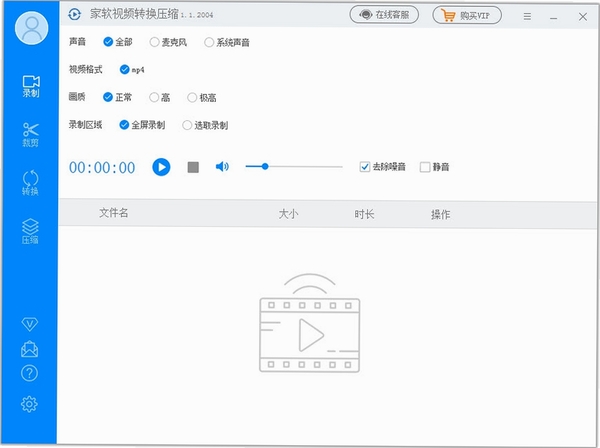Screen dimensions: 600x448
Task: Stop recording with the square button
Action: tap(193, 167)
